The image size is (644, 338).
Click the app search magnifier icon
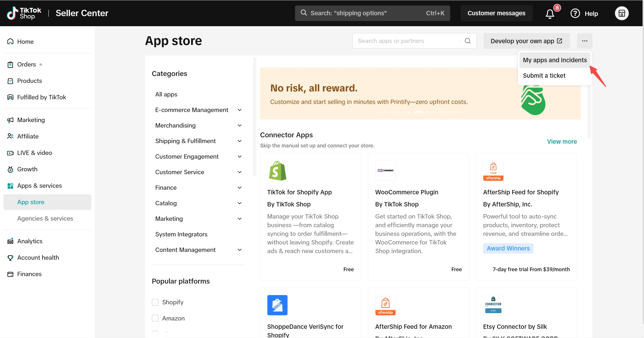tap(468, 41)
